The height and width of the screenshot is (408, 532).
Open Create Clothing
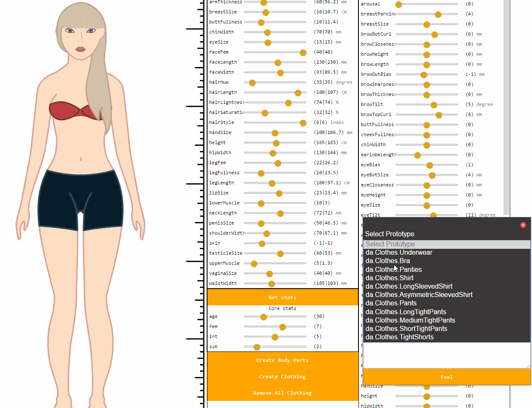(x=282, y=377)
